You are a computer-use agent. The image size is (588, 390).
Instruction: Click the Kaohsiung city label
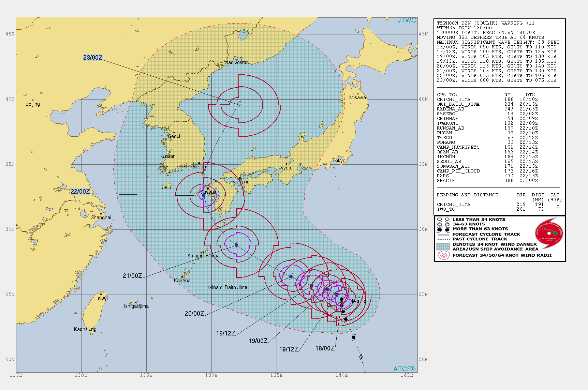coord(85,329)
